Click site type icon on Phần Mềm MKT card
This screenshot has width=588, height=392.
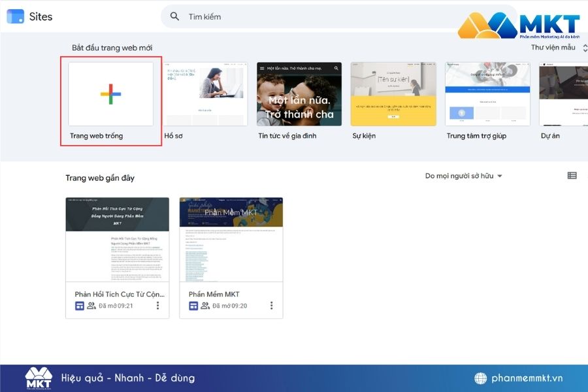[193, 306]
